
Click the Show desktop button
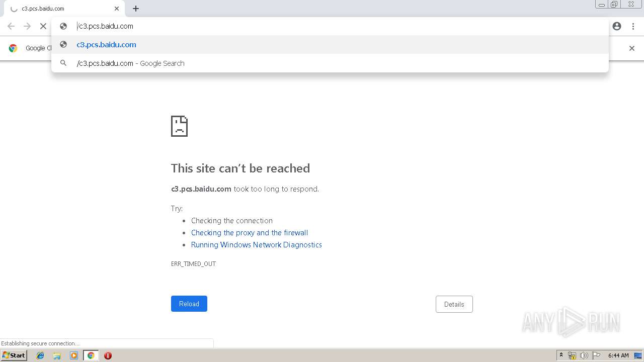pos(638,355)
